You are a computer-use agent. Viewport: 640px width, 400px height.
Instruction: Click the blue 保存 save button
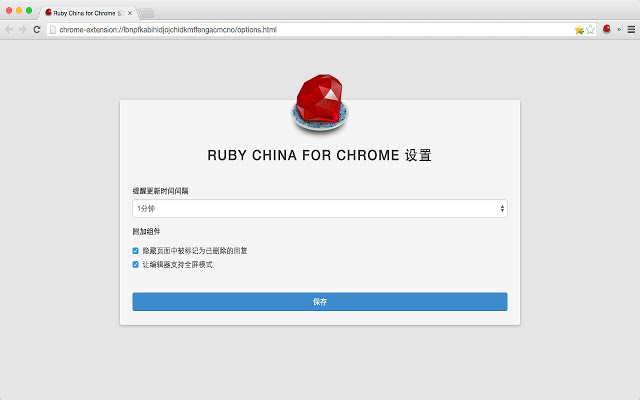[x=320, y=302]
